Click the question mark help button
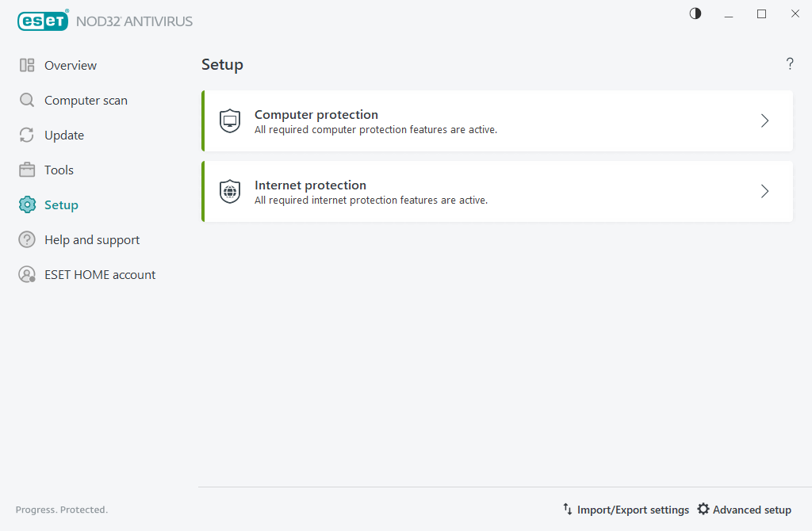 790,64
